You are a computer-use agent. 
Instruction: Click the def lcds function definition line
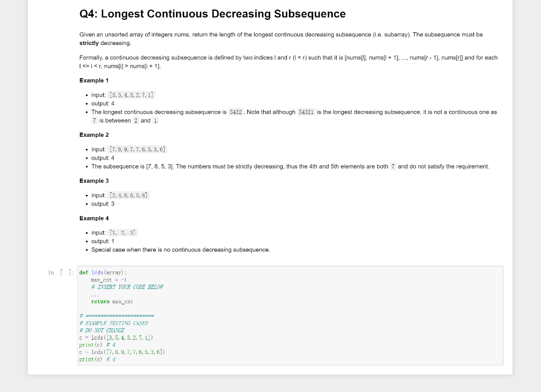(99, 272)
